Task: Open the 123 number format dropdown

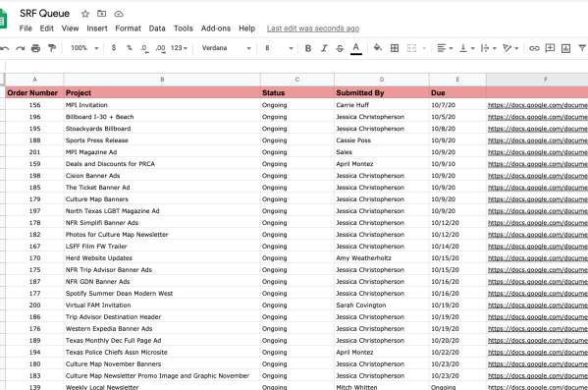Action: [179, 48]
